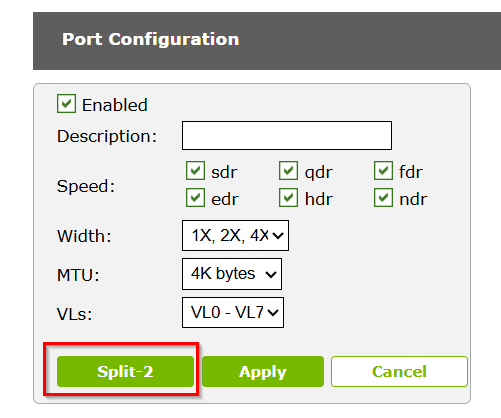Viewport: 501px width, 418px height.
Task: Toggle the edr speed checkbox
Action: [195, 198]
